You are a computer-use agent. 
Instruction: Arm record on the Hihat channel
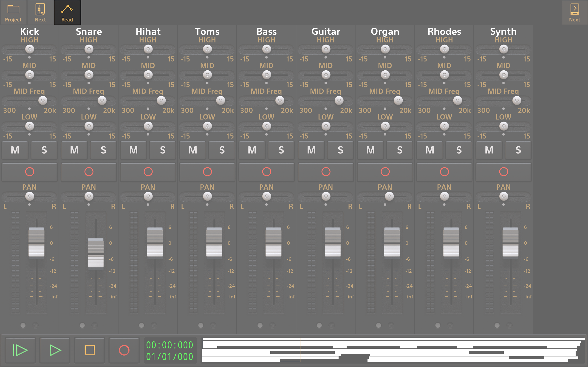[x=148, y=172]
